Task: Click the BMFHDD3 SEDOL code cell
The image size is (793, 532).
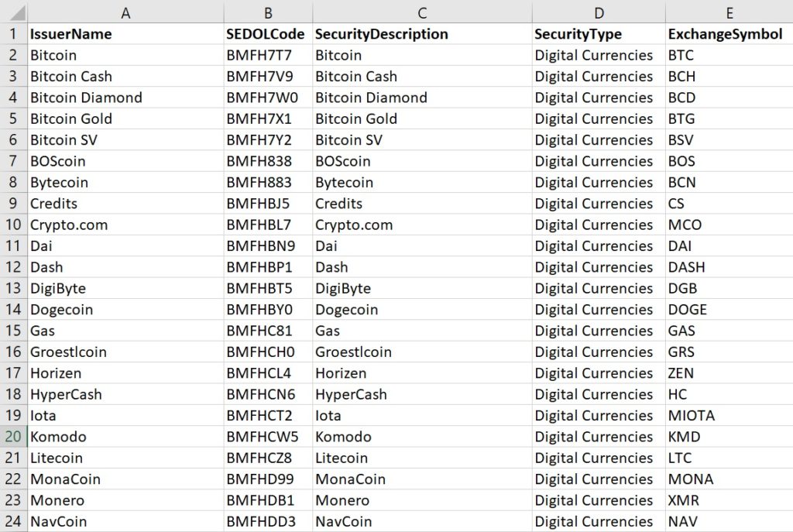Action: [x=268, y=521]
